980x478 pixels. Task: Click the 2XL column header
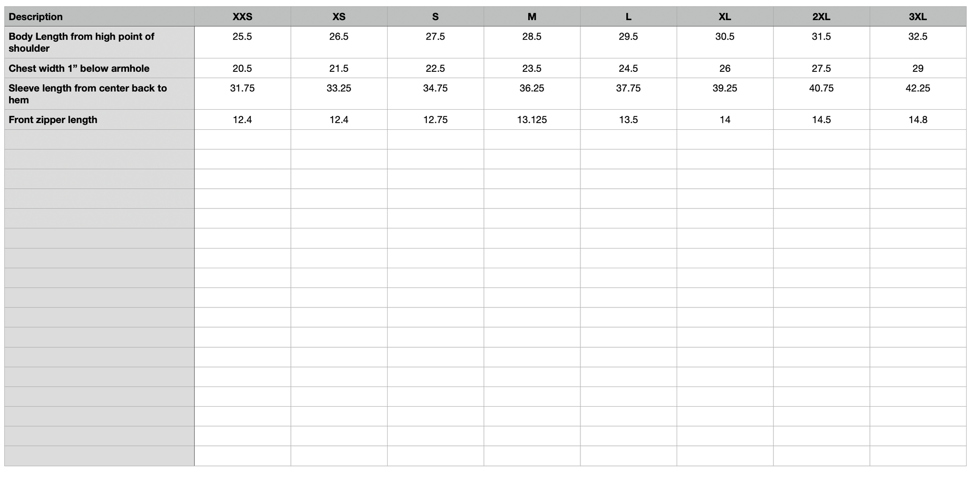coord(821,17)
